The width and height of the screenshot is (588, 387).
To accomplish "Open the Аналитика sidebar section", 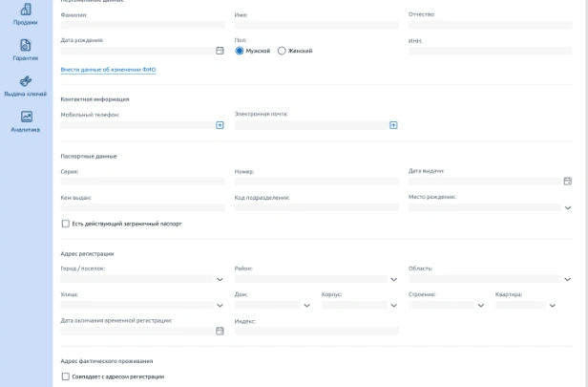I will 26,120.
